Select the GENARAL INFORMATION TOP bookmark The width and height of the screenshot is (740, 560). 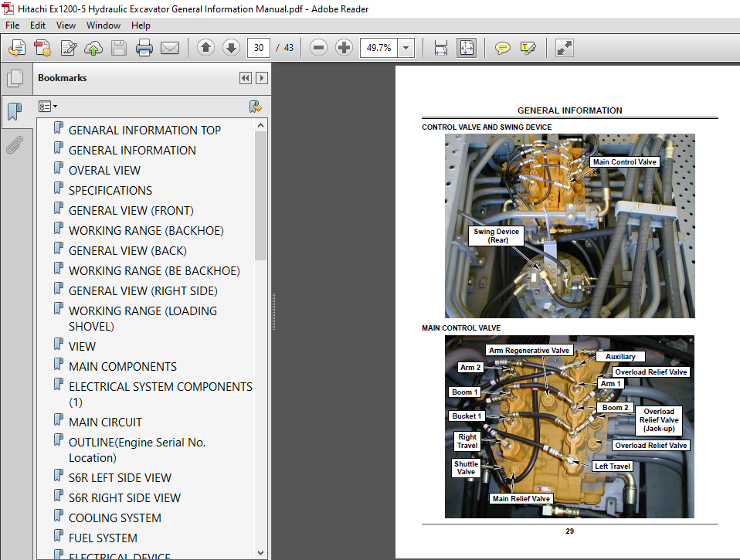(x=144, y=131)
